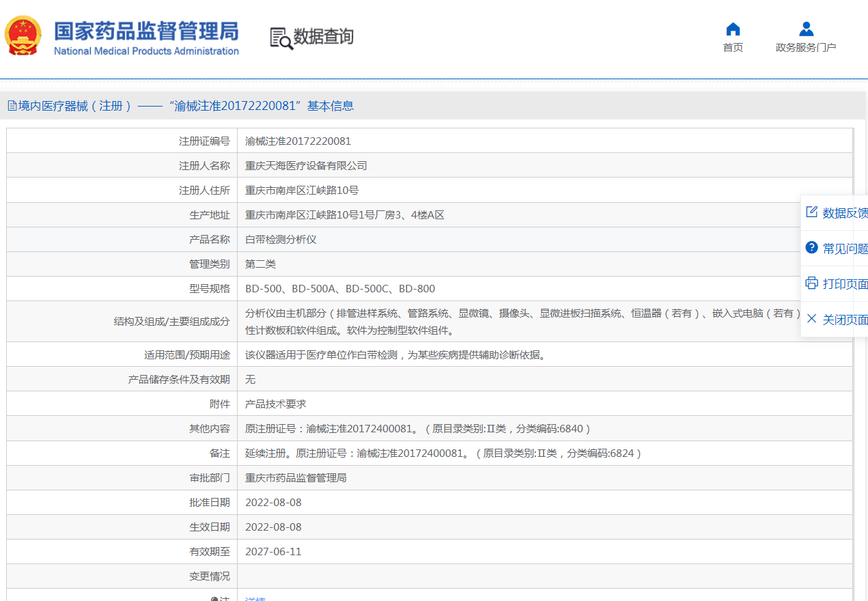
Task: Select the 结构及组成/主要组成成分 label cell
Action: pos(122,322)
